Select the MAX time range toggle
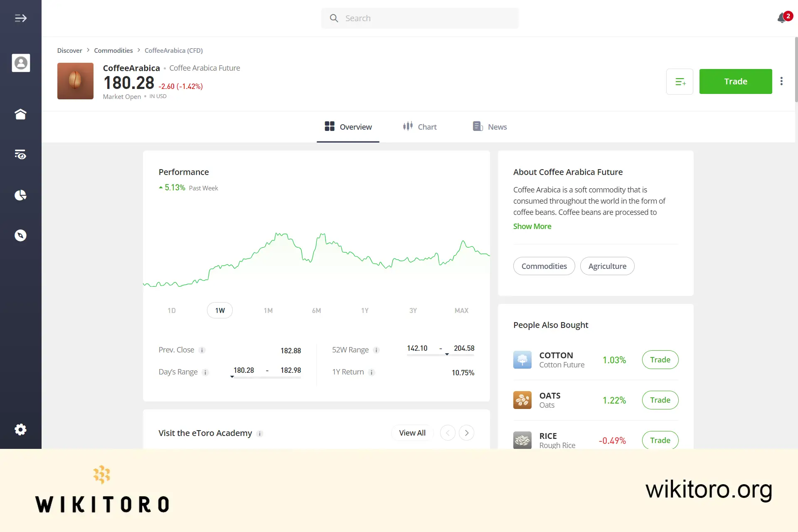The width and height of the screenshot is (798, 532). 461,310
